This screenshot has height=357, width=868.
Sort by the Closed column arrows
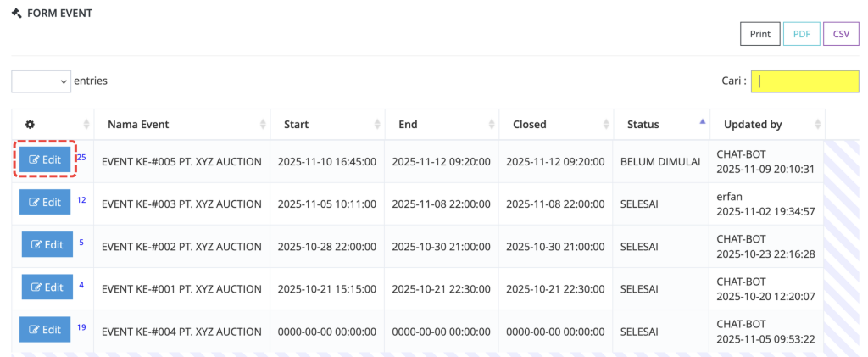pos(605,125)
